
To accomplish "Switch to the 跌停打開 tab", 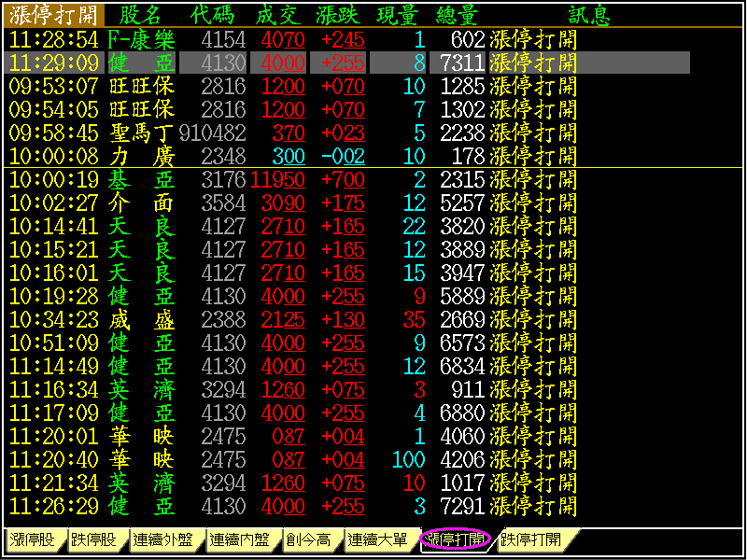I will point(531,539).
